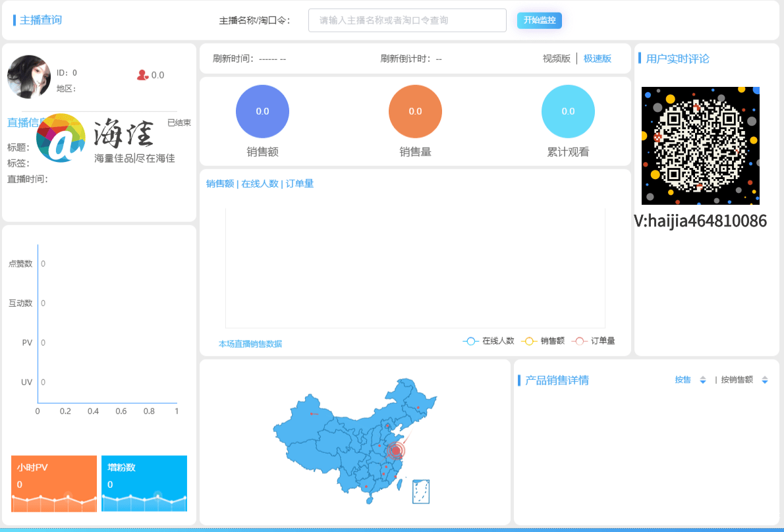Viewport: 784px width, 532px height.
Task: Click the orange 小时PV card
Action: coord(54,483)
